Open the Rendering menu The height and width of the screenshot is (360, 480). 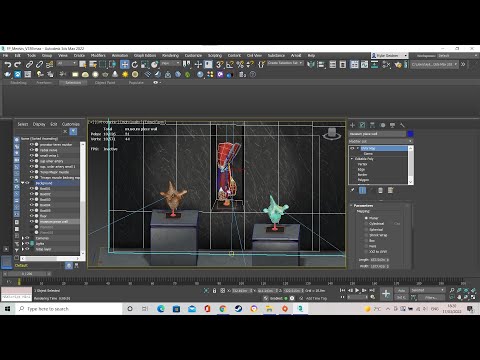point(170,55)
